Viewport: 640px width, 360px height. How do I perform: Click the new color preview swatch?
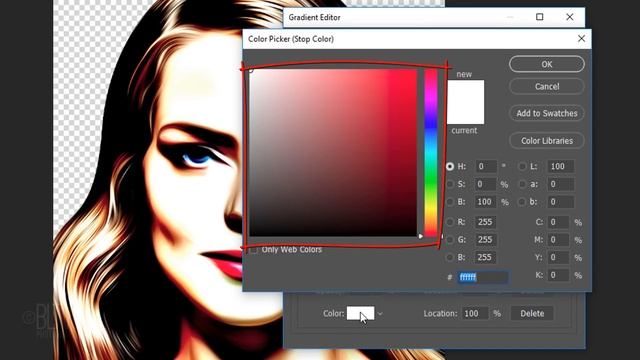coord(466,91)
